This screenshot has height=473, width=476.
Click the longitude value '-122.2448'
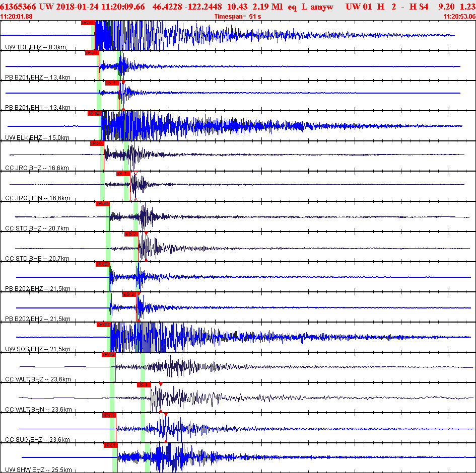pyautogui.click(x=203, y=7)
